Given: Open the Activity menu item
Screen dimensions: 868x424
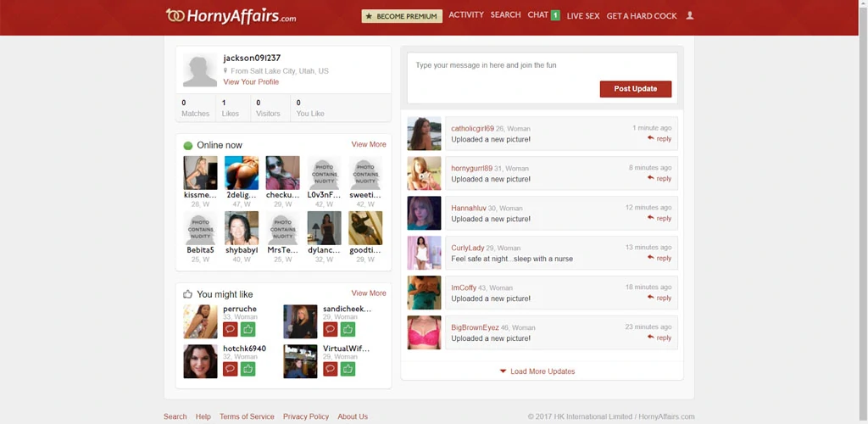Looking at the screenshot, I should point(466,15).
